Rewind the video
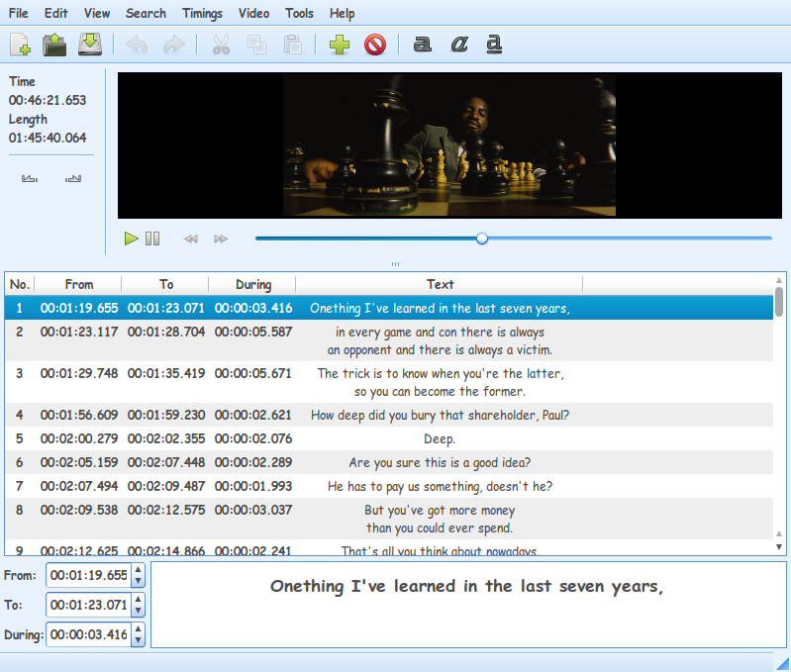 point(191,239)
